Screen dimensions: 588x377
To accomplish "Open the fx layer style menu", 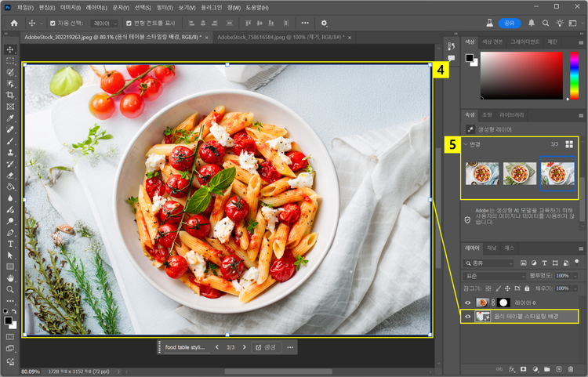I will click(x=511, y=369).
